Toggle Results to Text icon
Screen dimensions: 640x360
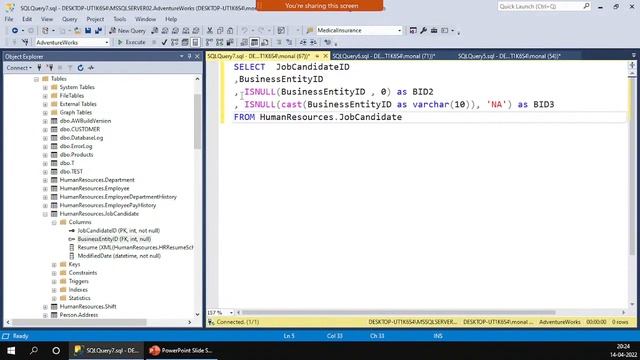[244, 42]
